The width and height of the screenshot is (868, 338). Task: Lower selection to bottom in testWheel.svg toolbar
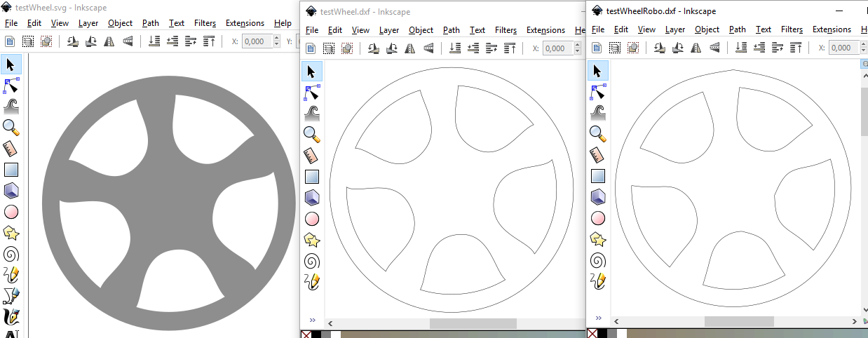154,41
